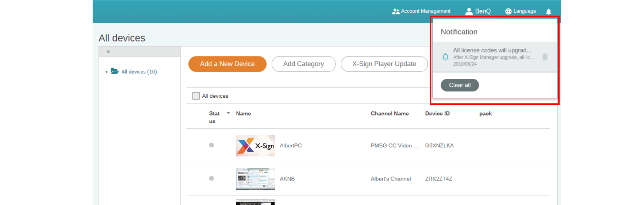
Task: Check the All devices checkbox
Action: (196, 96)
